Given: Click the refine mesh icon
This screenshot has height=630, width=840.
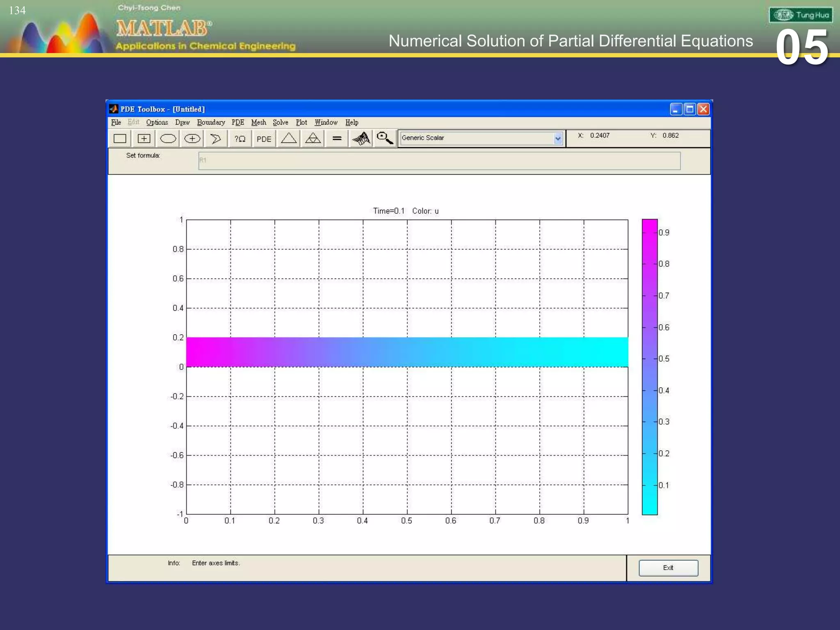Looking at the screenshot, I should [x=313, y=139].
